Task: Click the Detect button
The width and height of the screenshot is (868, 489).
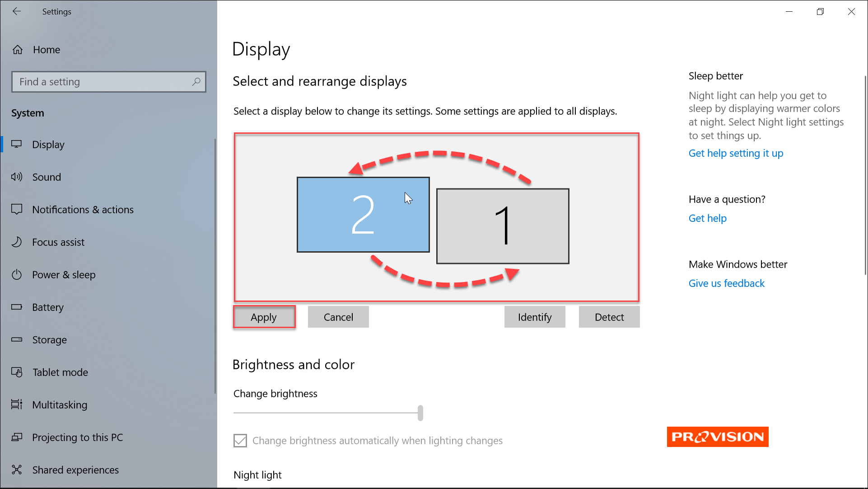Action: pos(609,317)
